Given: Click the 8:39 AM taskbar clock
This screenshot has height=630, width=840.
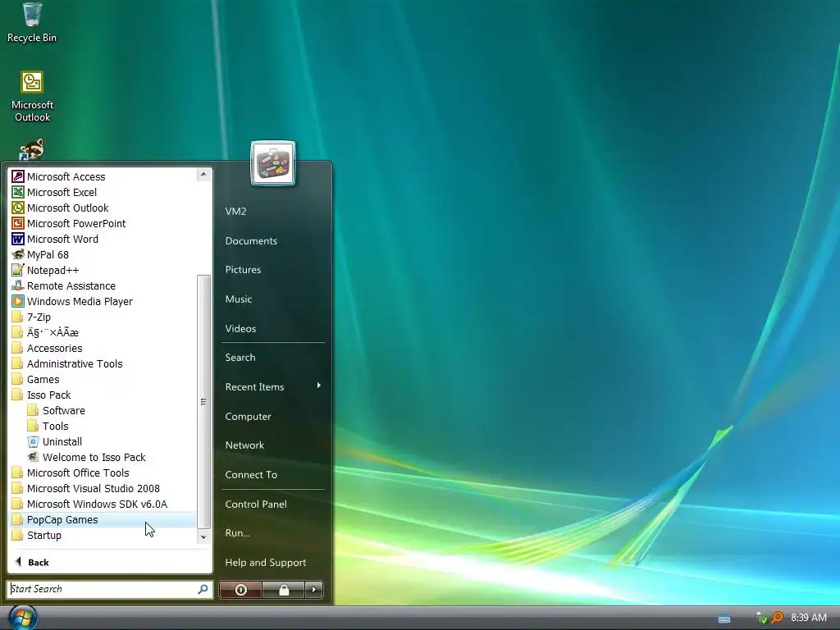Looking at the screenshot, I should 808,618.
